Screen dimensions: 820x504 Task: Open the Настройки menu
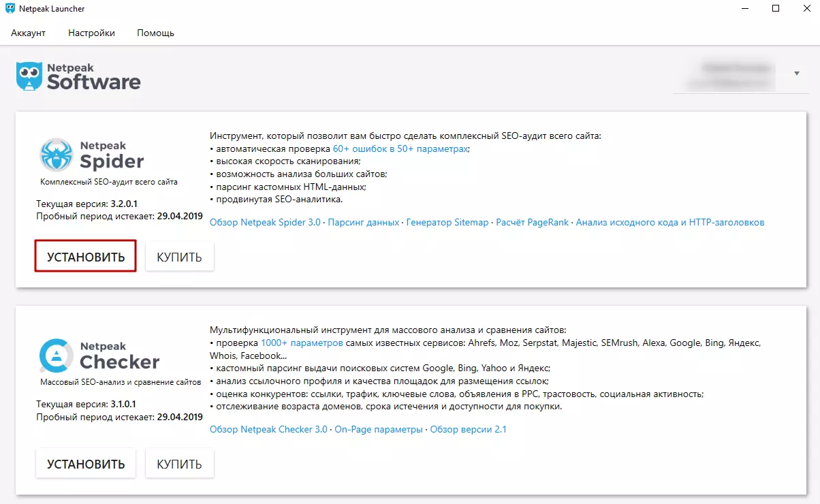[x=91, y=33]
